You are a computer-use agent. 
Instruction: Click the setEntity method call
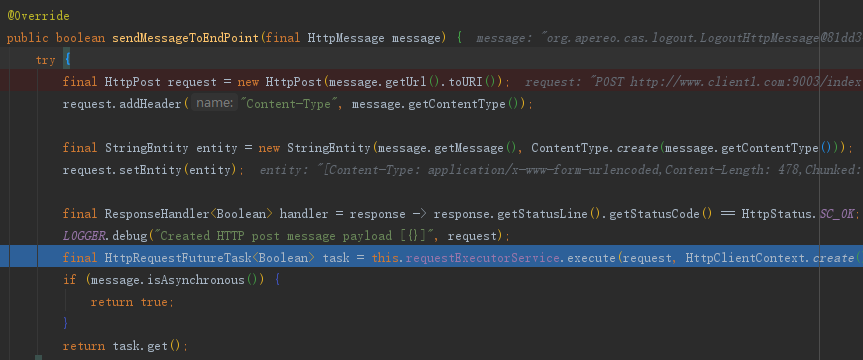pos(150,170)
